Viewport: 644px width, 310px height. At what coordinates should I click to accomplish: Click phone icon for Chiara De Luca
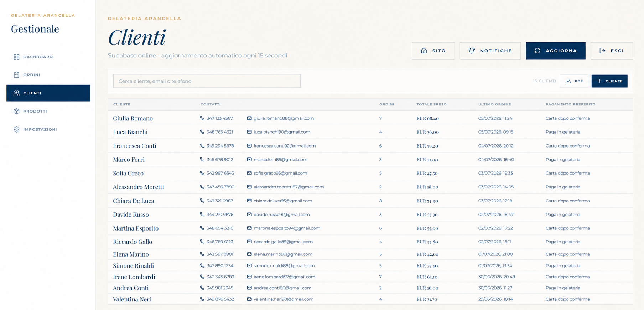202,201
